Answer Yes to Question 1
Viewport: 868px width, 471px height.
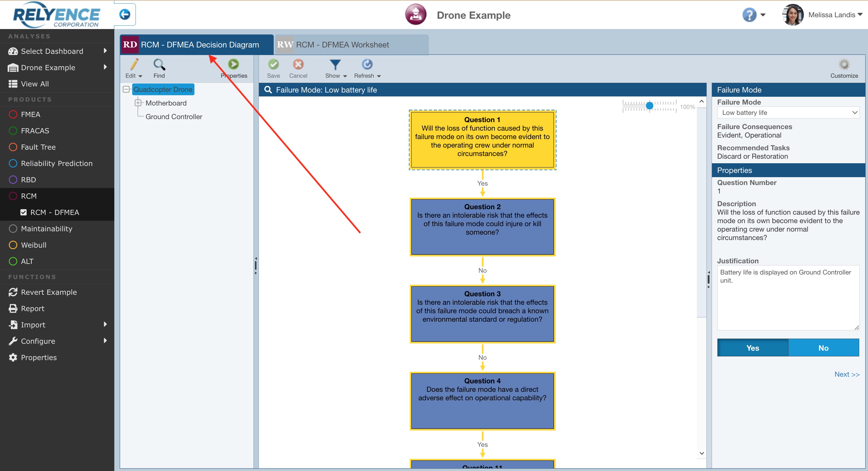pyautogui.click(x=752, y=348)
